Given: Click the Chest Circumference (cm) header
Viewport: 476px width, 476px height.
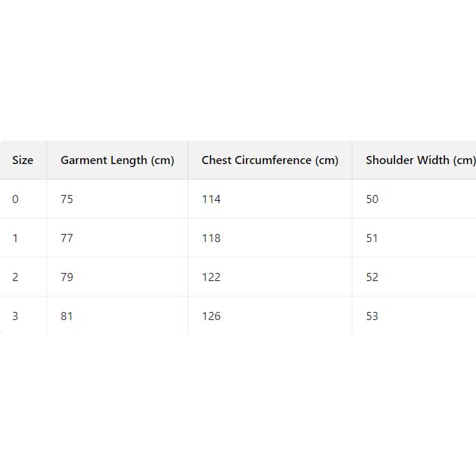Looking at the screenshot, I should click(270, 160).
